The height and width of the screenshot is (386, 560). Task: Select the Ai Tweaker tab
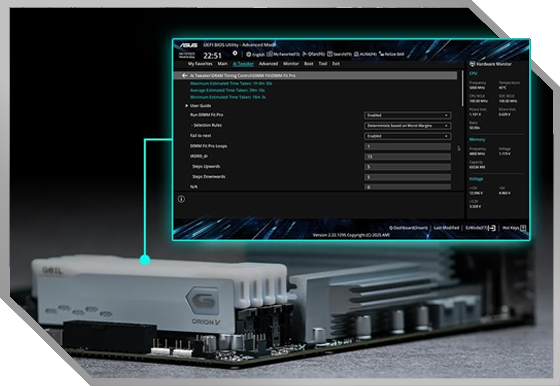coord(243,64)
